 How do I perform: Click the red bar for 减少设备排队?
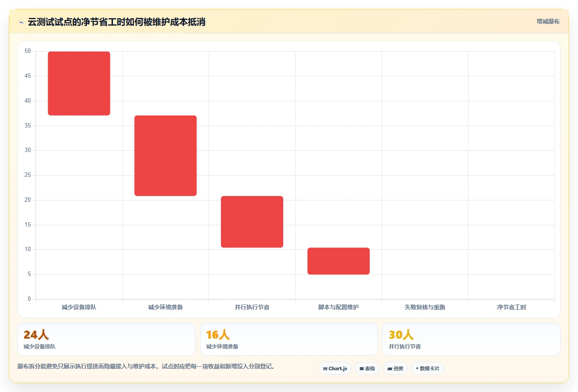pos(79,84)
